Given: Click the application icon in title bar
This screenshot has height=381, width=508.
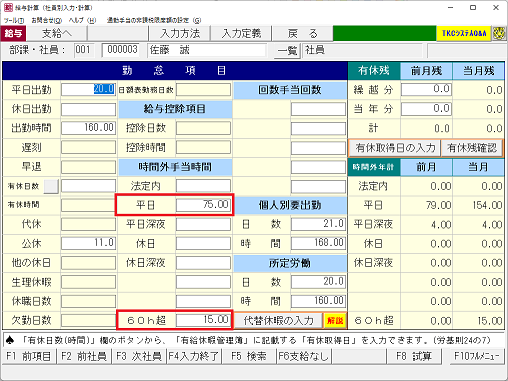Looking at the screenshot, I should point(8,7).
